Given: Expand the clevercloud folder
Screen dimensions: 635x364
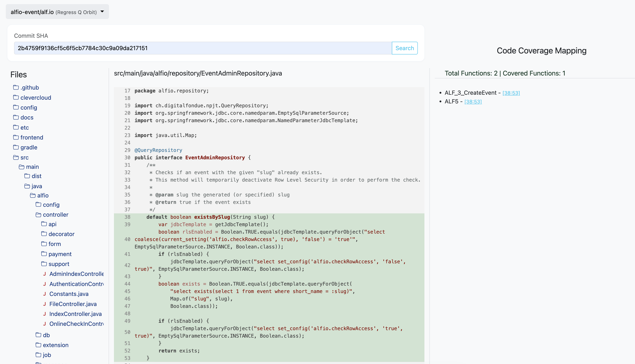Looking at the screenshot, I should (36, 97).
